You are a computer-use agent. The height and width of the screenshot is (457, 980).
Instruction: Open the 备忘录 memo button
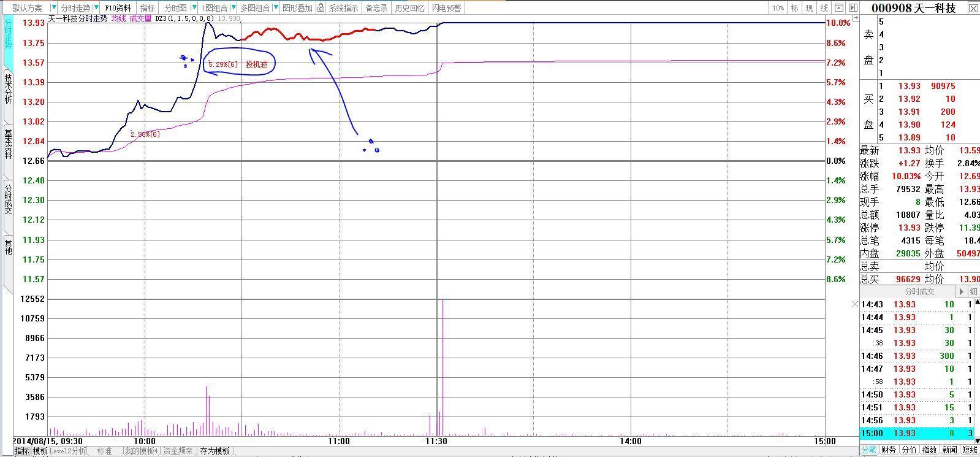click(376, 8)
